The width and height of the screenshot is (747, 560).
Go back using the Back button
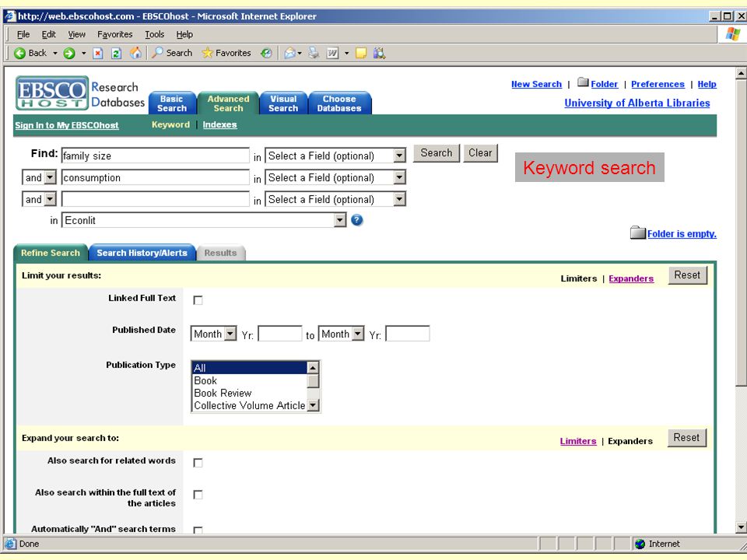tap(30, 53)
